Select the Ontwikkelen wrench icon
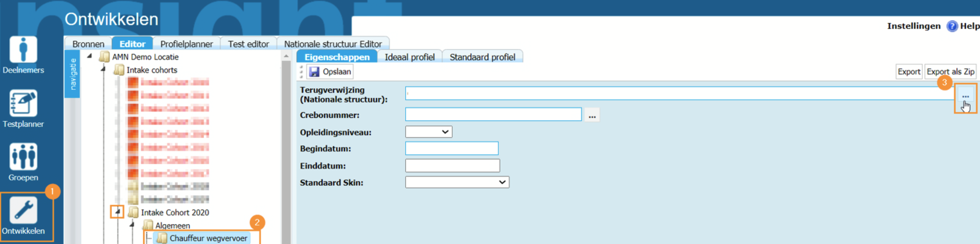Screen dimensions: 980x244 tap(23, 210)
